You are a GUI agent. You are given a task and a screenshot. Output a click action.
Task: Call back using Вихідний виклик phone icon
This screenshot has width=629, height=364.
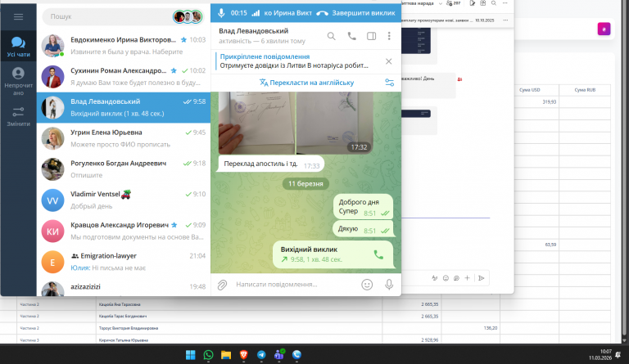pyautogui.click(x=378, y=254)
